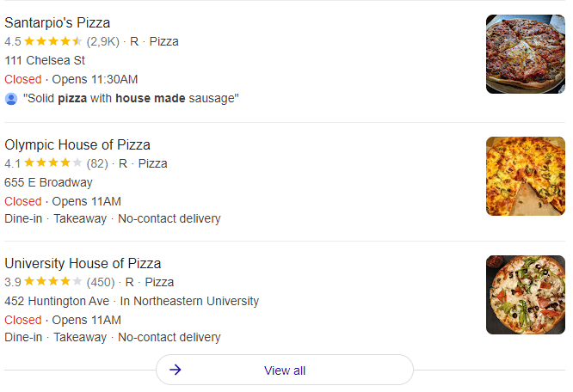
Task: Click the 655 E Broadway address
Action: (48, 182)
